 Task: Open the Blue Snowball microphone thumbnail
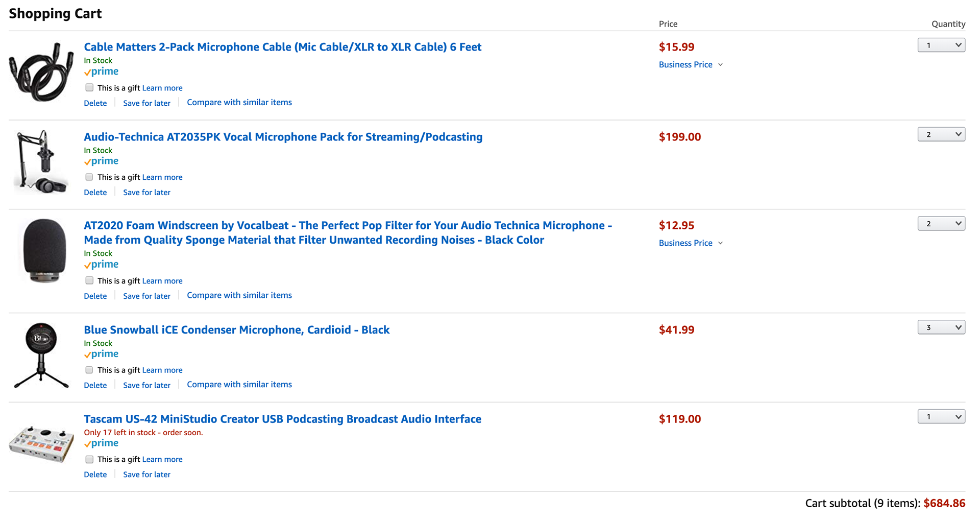click(41, 356)
